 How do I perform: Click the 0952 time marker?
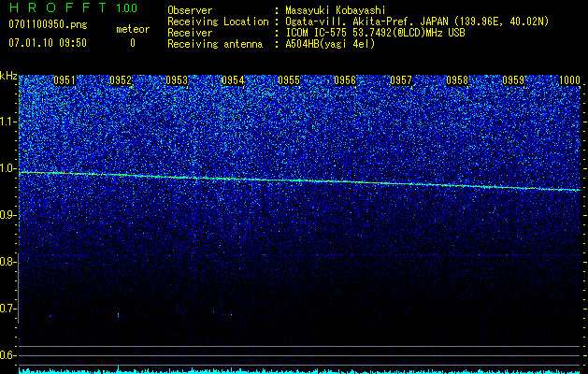click(121, 80)
